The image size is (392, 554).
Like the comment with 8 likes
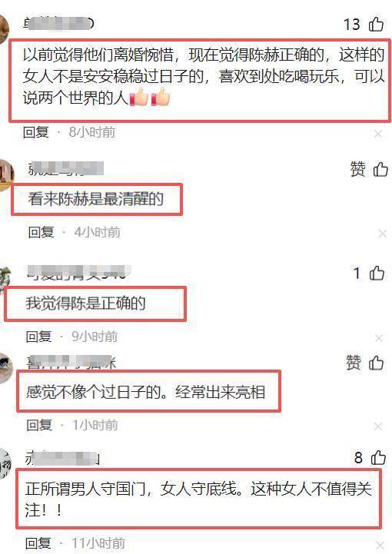click(378, 457)
